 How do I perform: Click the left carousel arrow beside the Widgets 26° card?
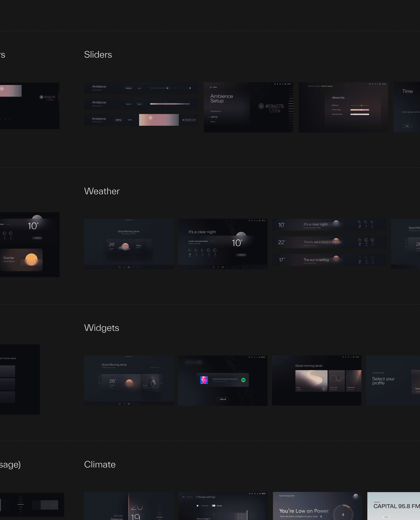click(x=100, y=383)
